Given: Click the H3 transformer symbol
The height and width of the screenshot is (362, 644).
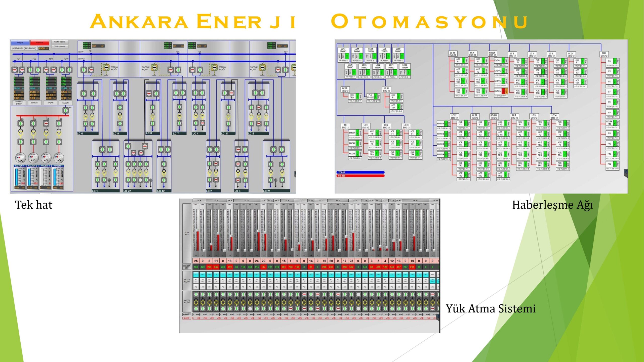Looking at the screenshot, I should tap(20, 132).
